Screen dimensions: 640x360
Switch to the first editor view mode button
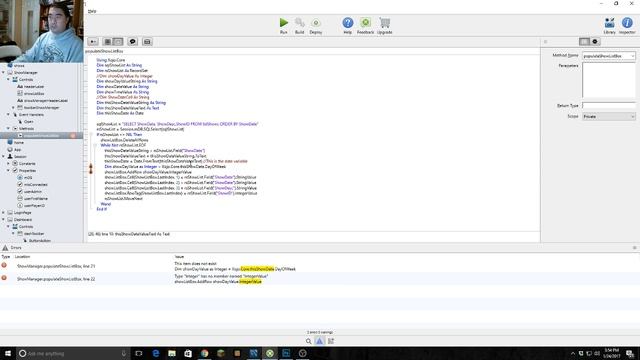(107, 42)
